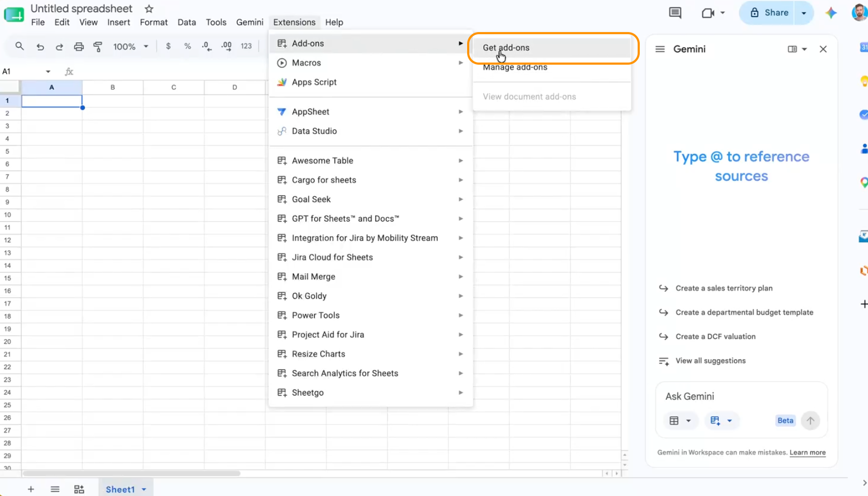Click the Untitled spreadsheet title
The image size is (868, 496).
(81, 9)
